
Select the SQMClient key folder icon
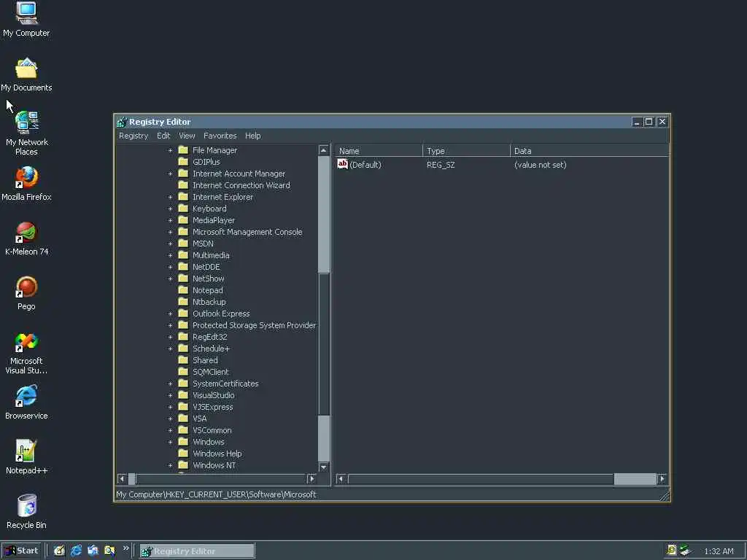[x=183, y=371]
